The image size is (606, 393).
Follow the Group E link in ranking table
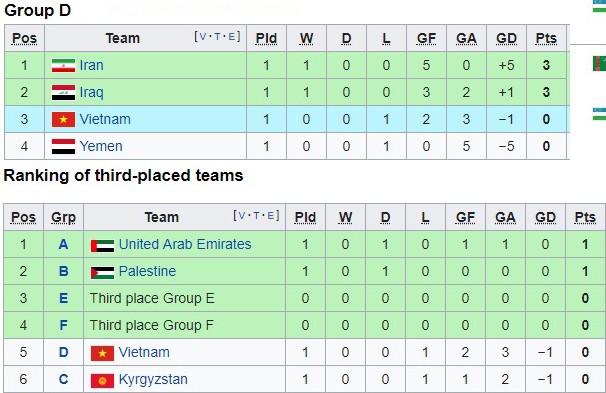pyautogui.click(x=63, y=298)
